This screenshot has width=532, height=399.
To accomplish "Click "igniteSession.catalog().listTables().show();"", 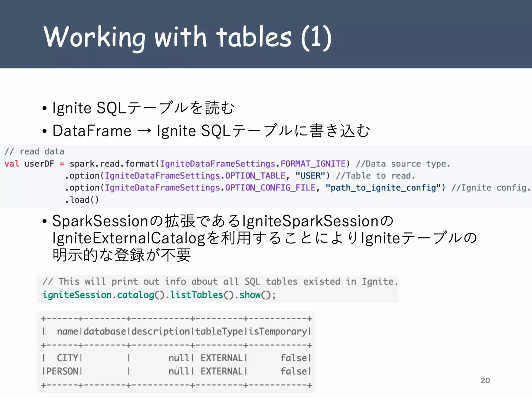I will (x=159, y=295).
